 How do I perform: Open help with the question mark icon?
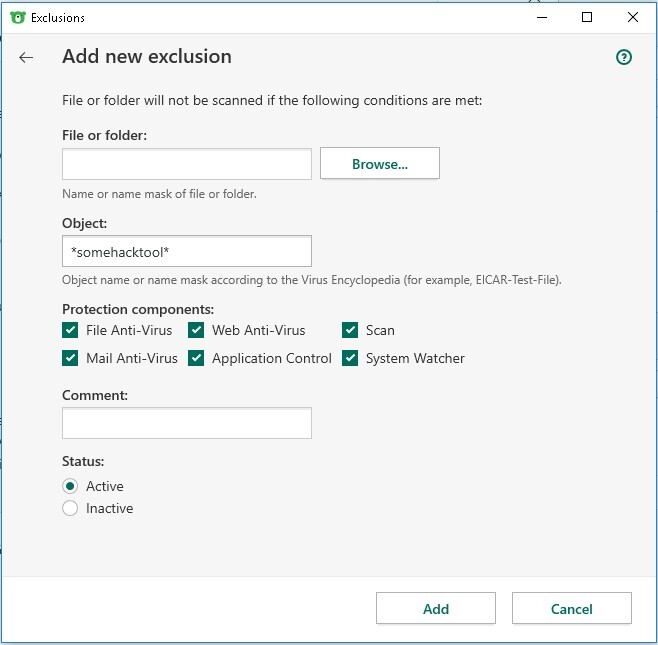tap(624, 57)
